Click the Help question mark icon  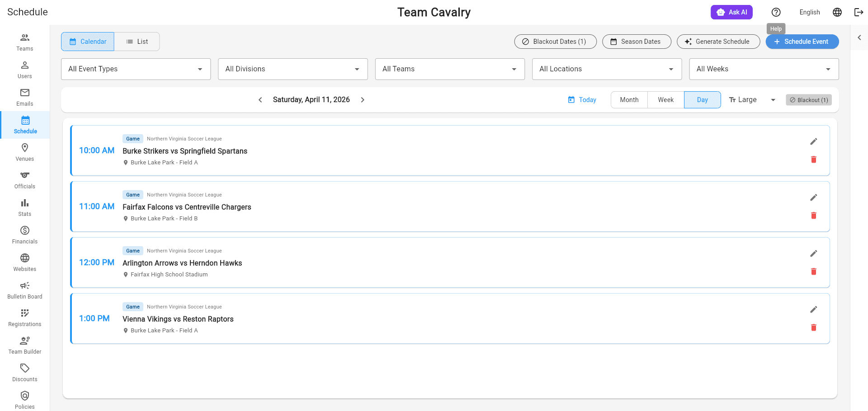776,12
